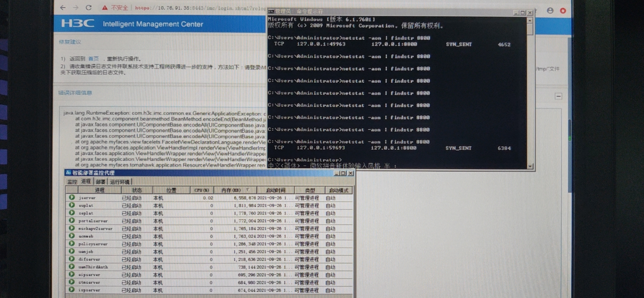This screenshot has width=644, height=298.
Task: Click the green status icon for uamThirdAuth
Action: click(72, 266)
